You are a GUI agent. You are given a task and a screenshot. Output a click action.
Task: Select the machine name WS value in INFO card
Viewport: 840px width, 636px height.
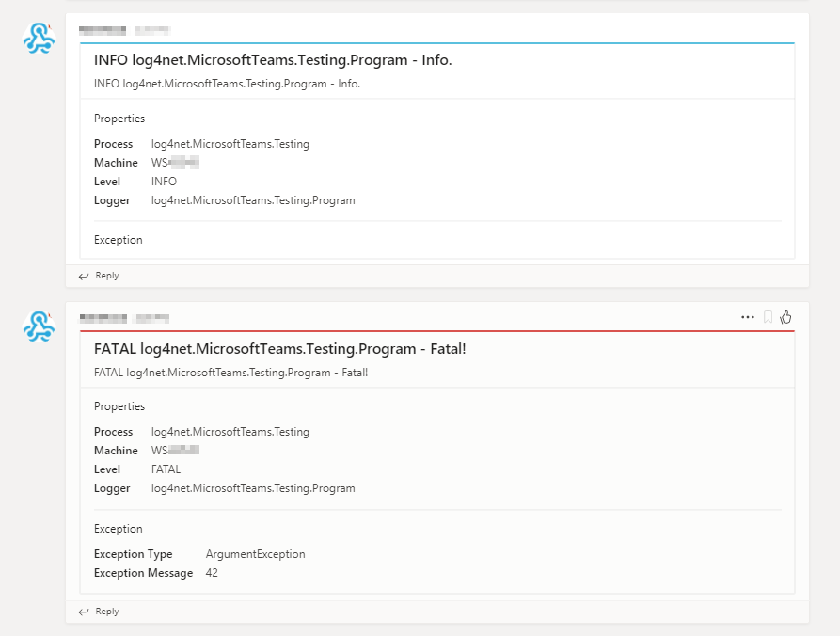(x=175, y=163)
